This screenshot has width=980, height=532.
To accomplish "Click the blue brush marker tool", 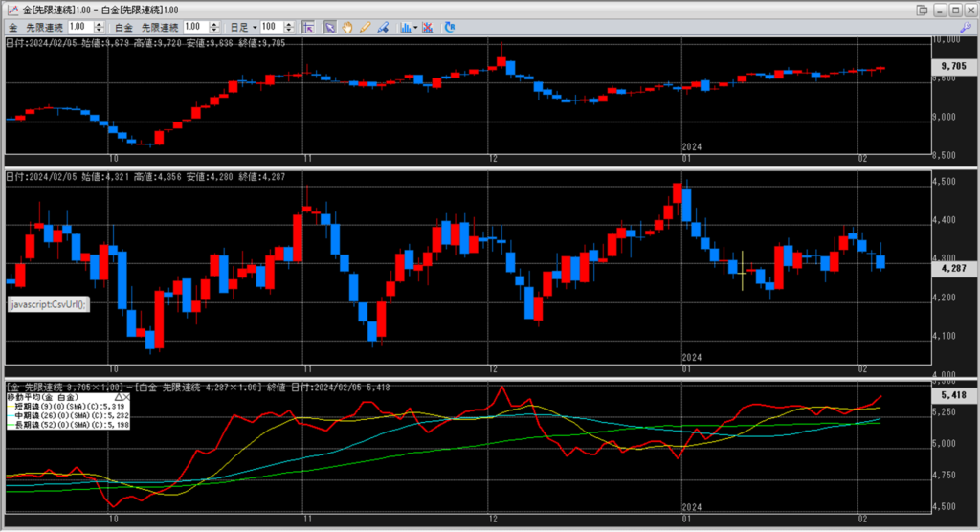I will [x=382, y=27].
